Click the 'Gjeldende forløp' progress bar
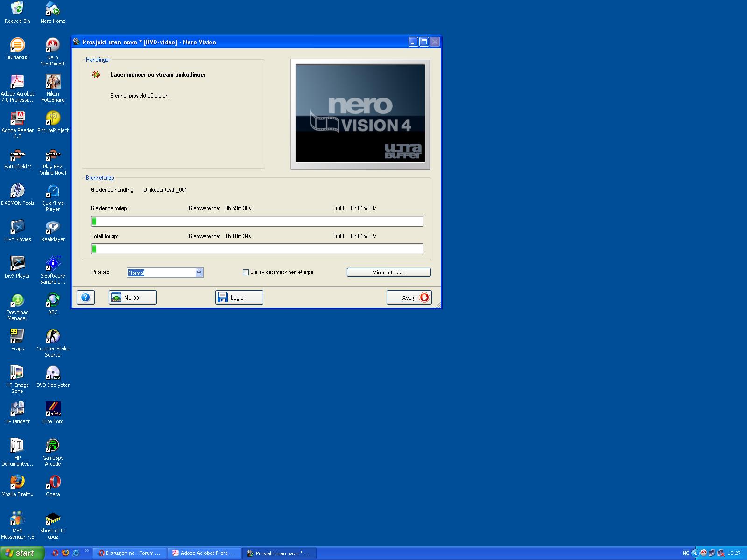747x560 pixels. [257, 221]
